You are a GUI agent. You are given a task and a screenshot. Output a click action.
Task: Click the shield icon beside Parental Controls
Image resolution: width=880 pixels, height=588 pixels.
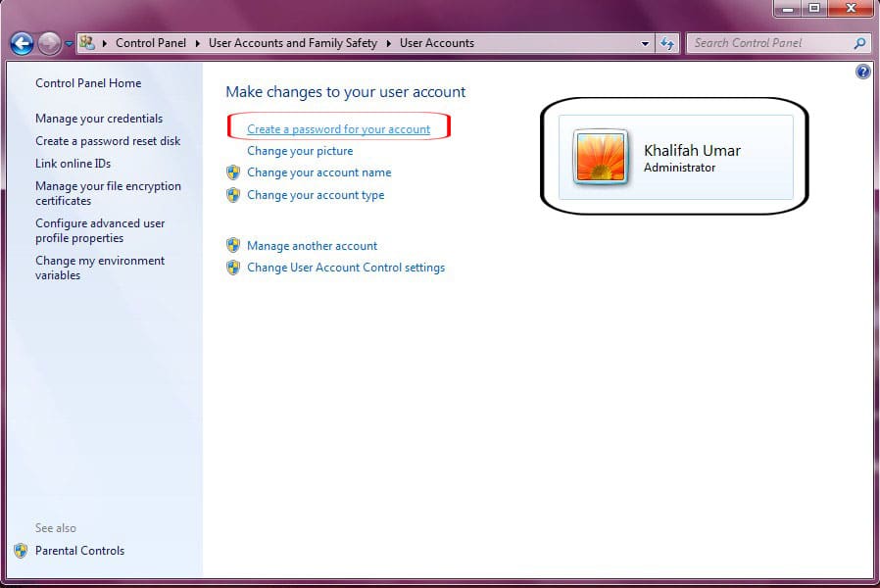(x=21, y=551)
